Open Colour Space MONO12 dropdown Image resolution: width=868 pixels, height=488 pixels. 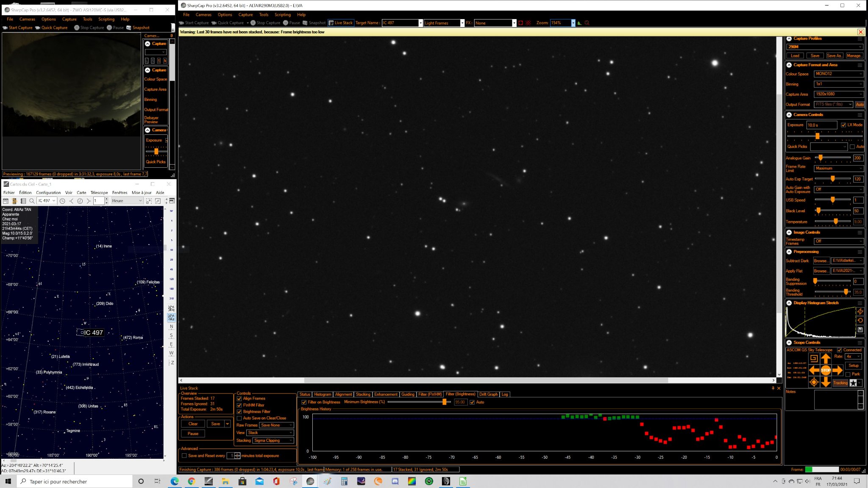pos(838,74)
